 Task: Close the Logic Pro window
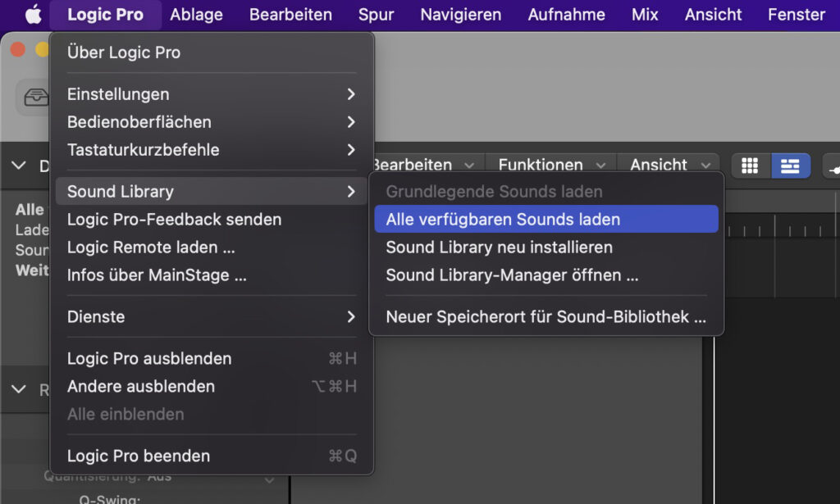(18, 49)
